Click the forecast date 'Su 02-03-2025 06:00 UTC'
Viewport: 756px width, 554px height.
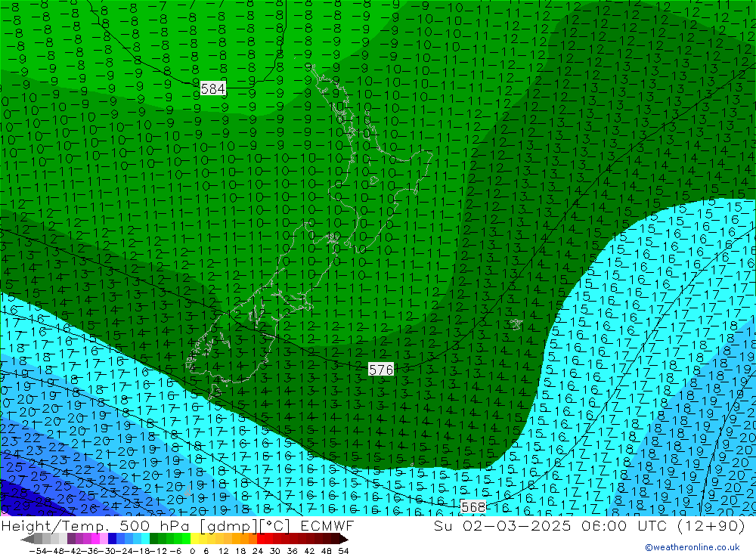coord(550,525)
